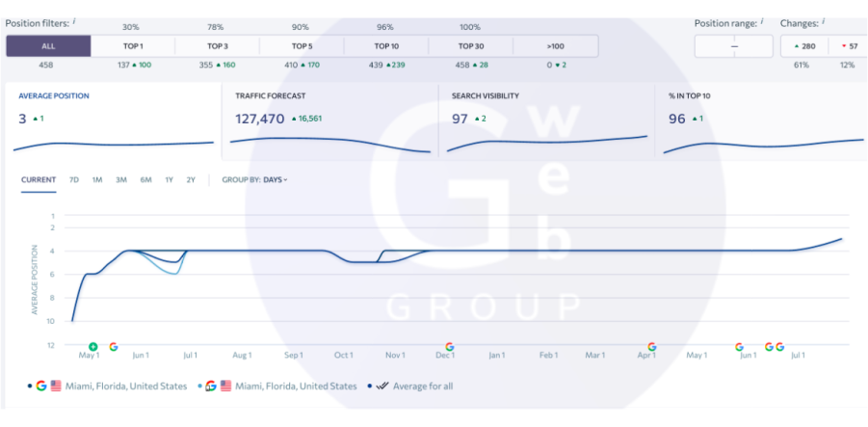Filter by declined changes showing 57
The image size is (868, 427).
849,46
